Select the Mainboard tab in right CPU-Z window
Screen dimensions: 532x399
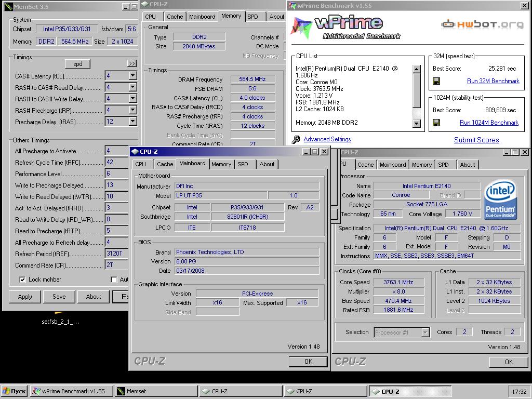(x=393, y=165)
